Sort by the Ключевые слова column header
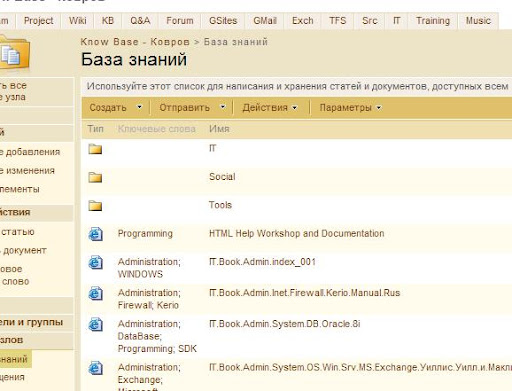Image resolution: width=512 pixels, height=391 pixels. 157,129
